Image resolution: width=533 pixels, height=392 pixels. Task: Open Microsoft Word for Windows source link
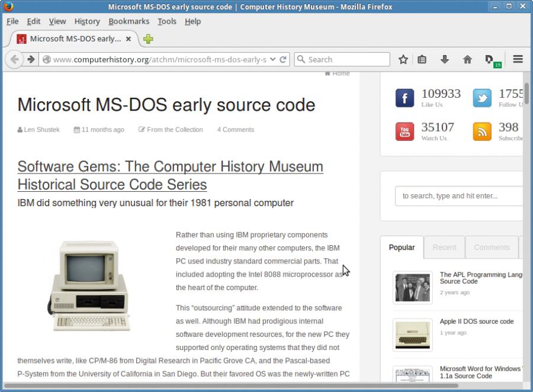[x=481, y=372]
